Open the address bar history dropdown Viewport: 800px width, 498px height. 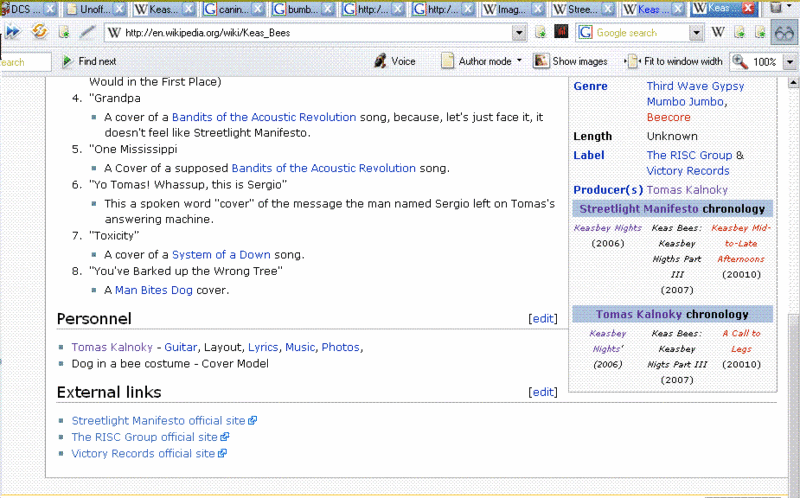point(519,33)
